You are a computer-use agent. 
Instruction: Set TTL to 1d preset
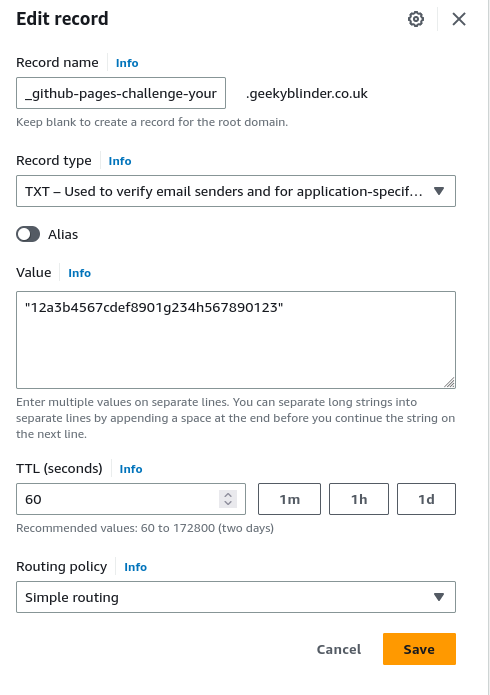pyautogui.click(x=426, y=499)
